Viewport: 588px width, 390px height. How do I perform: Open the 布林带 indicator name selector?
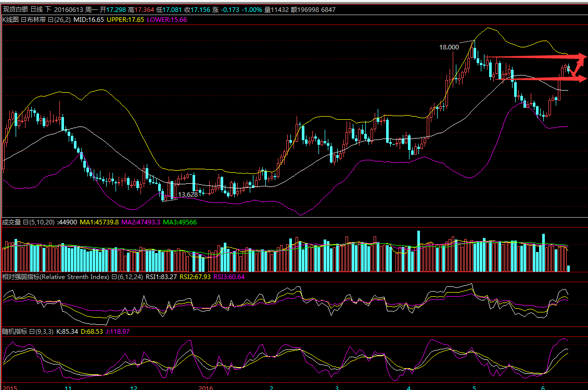[x=37, y=19]
